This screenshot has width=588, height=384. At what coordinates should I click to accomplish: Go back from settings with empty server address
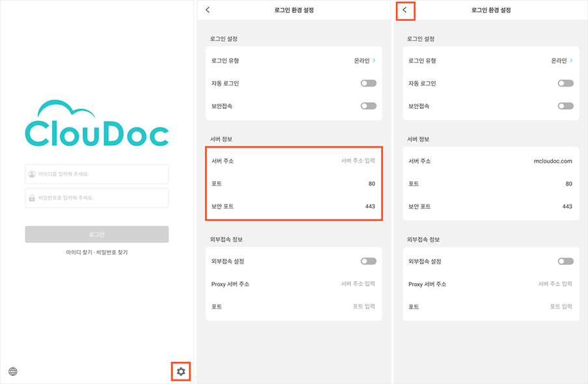click(208, 10)
